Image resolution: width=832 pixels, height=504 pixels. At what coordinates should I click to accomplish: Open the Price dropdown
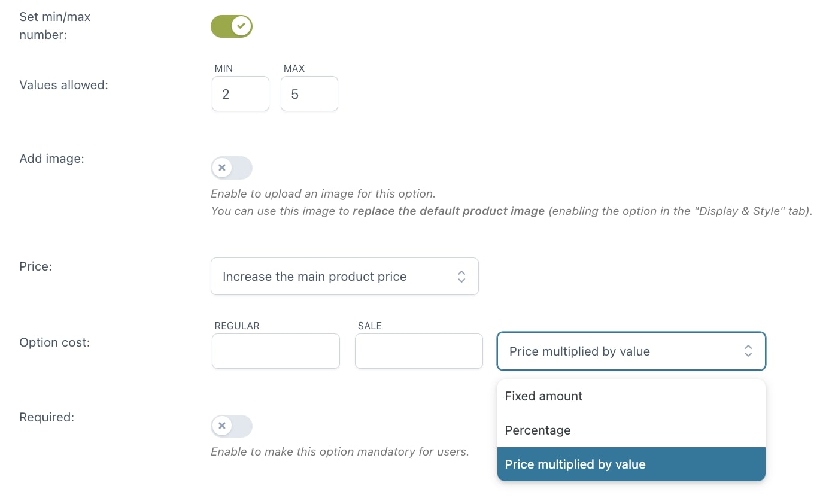(345, 277)
